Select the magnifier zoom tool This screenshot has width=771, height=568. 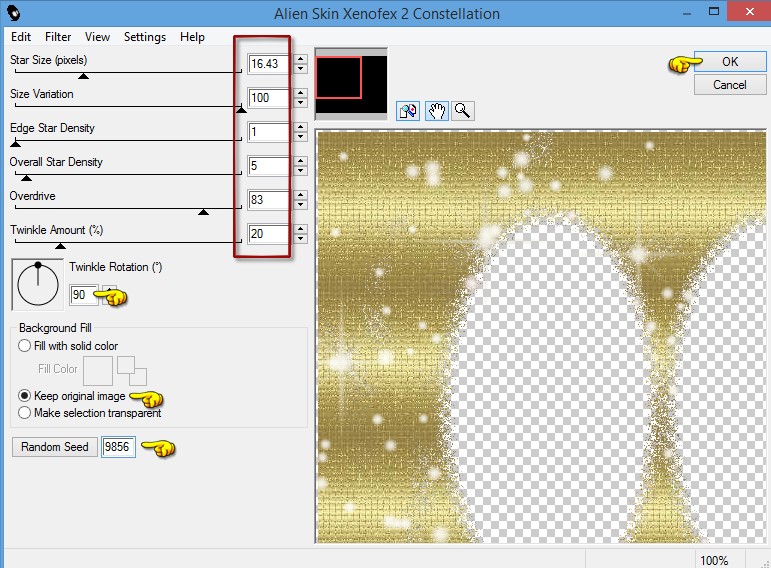(462, 111)
